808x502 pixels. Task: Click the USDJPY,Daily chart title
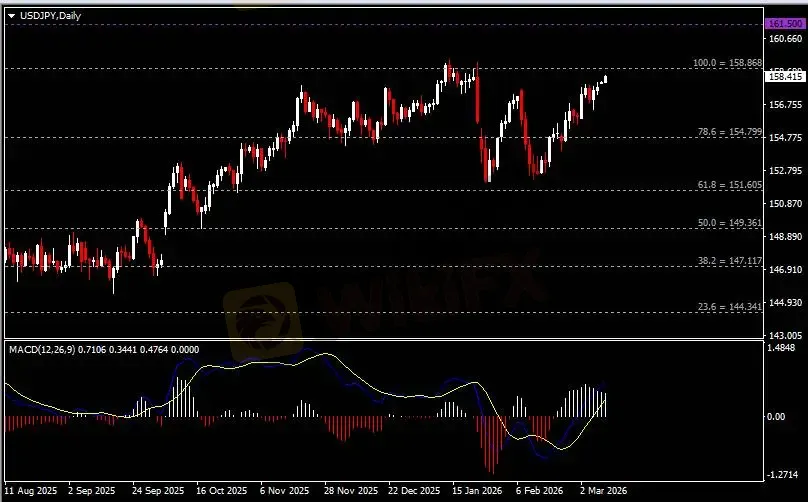[44, 14]
